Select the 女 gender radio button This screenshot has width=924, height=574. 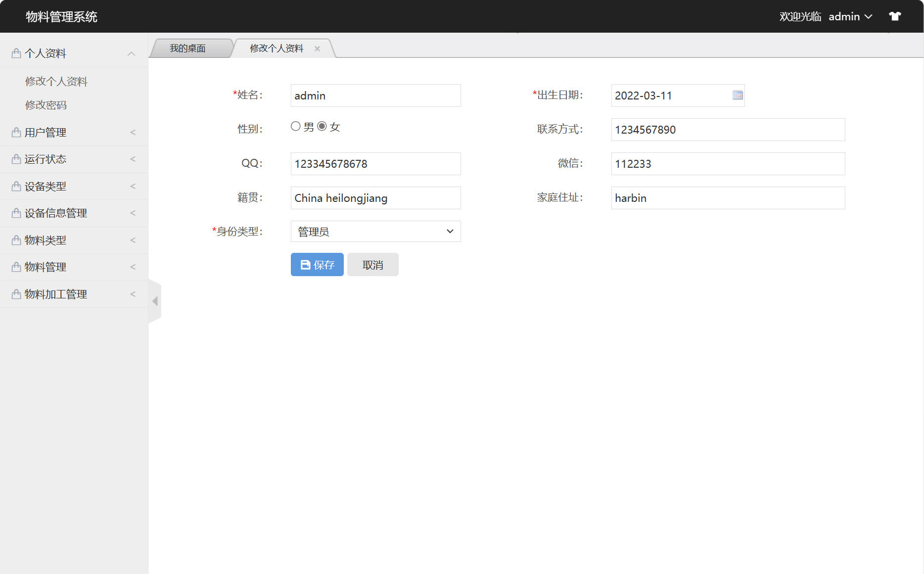pyautogui.click(x=322, y=126)
